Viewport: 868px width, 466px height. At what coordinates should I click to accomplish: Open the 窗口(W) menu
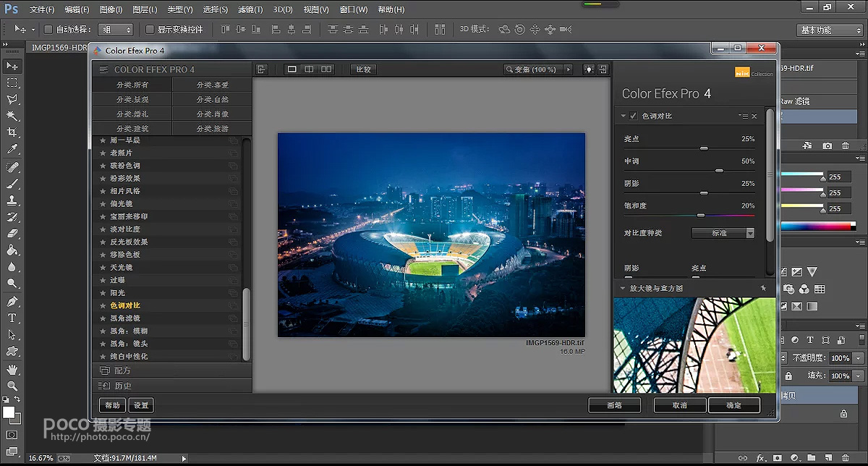pos(354,9)
